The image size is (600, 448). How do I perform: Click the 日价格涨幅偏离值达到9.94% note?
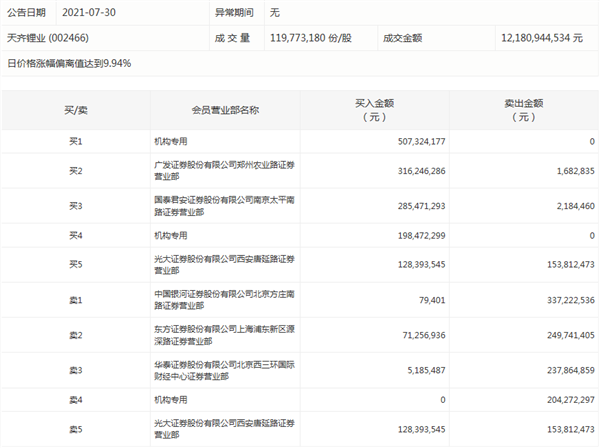coord(69,63)
